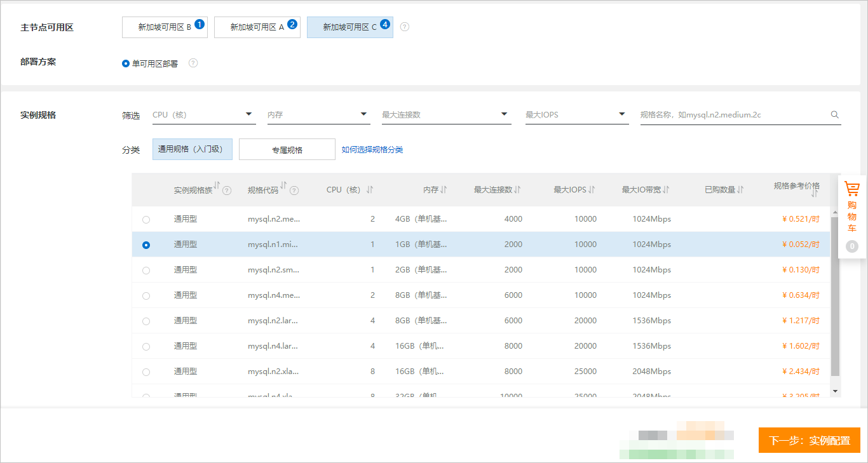This screenshot has width=868, height=463.
Task: Click 4GB（单机基... memory cell
Action: pos(421,219)
